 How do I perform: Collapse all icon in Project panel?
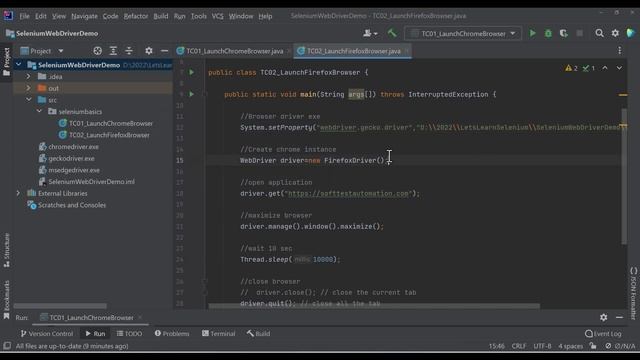[129, 51]
